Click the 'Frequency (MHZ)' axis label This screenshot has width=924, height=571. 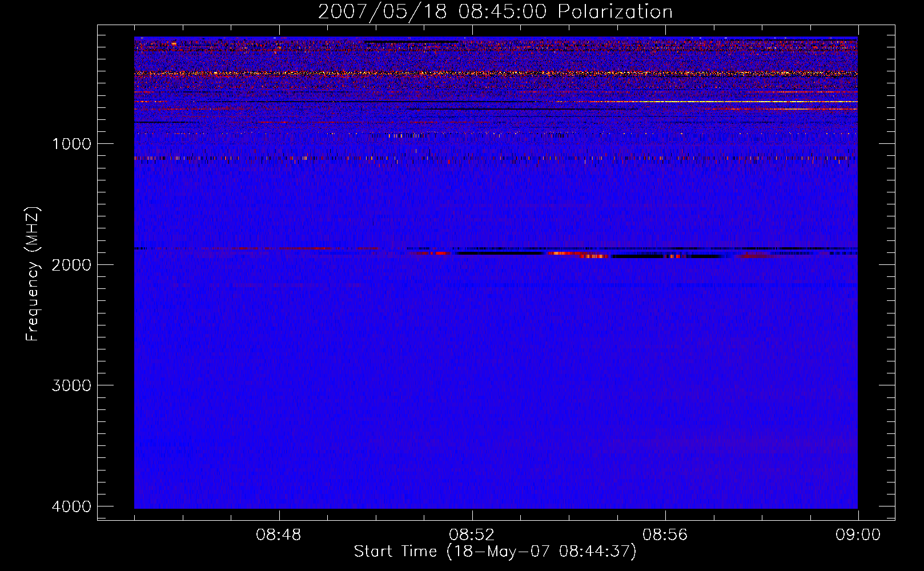pyautogui.click(x=33, y=274)
